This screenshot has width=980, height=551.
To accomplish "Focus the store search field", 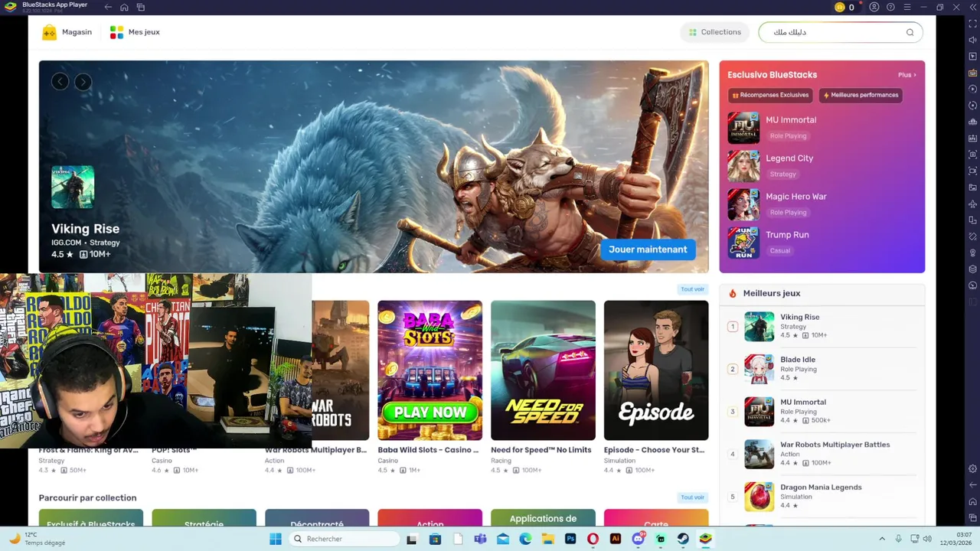I will pos(840,32).
